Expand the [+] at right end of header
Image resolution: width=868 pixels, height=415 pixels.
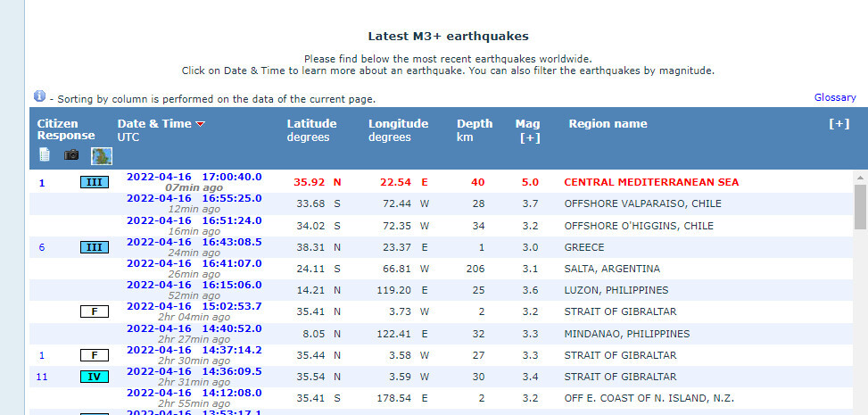click(x=839, y=124)
